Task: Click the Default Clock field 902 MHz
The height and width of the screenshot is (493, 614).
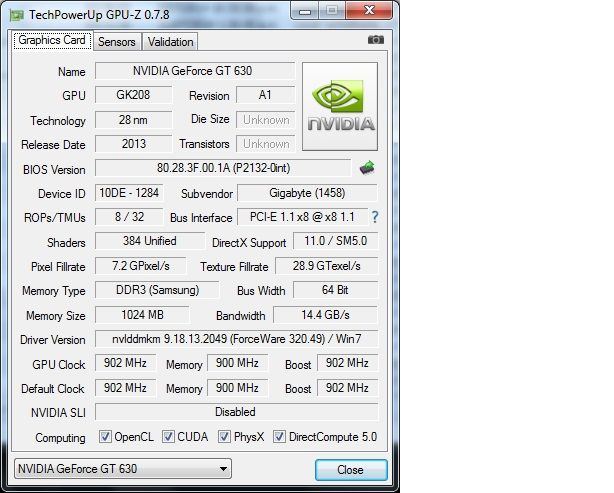Action: (125, 388)
